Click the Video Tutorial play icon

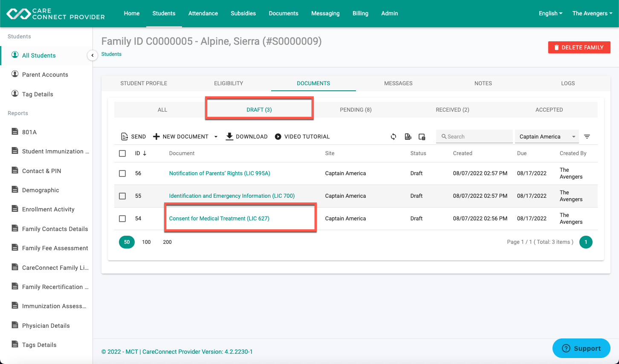[x=278, y=137]
